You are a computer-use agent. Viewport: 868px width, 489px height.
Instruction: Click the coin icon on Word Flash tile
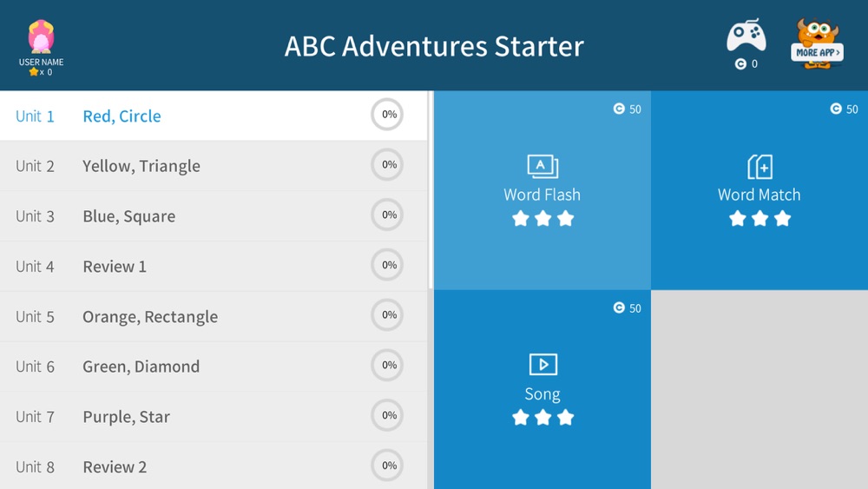tap(619, 109)
